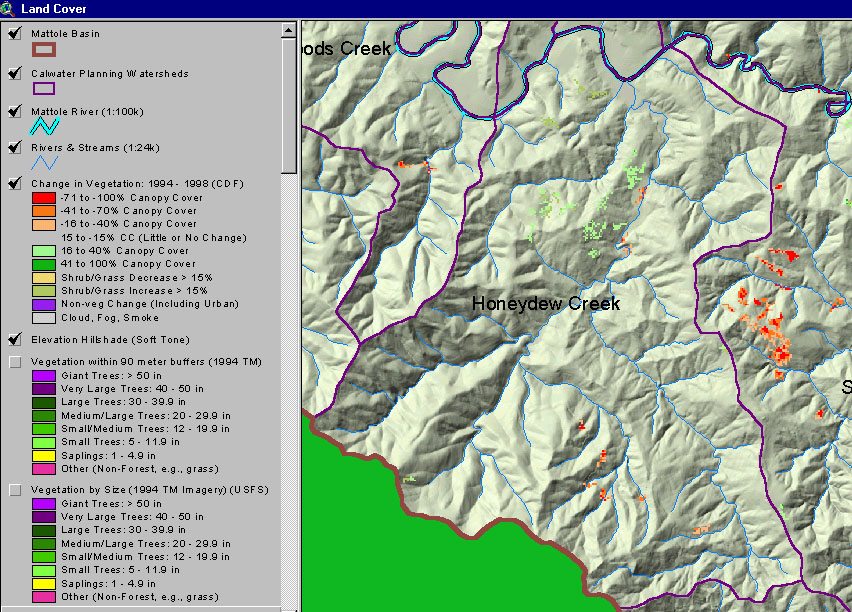Click the Calwater Planning Watersheds purple symbol

click(43, 89)
